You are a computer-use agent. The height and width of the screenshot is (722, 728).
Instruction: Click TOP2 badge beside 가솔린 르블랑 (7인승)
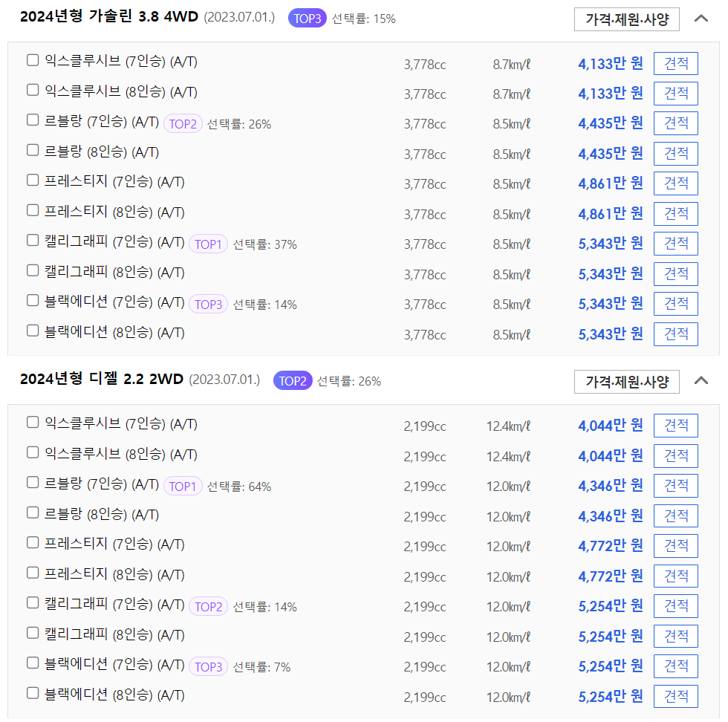click(183, 124)
